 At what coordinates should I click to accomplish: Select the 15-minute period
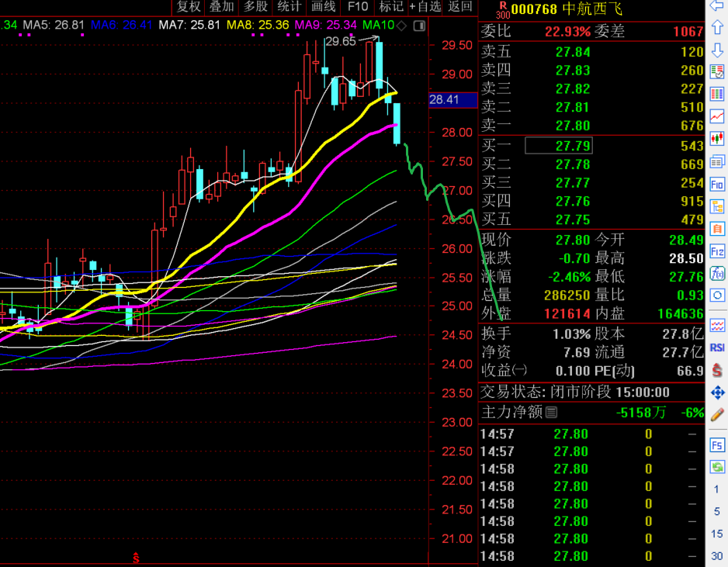716,534
